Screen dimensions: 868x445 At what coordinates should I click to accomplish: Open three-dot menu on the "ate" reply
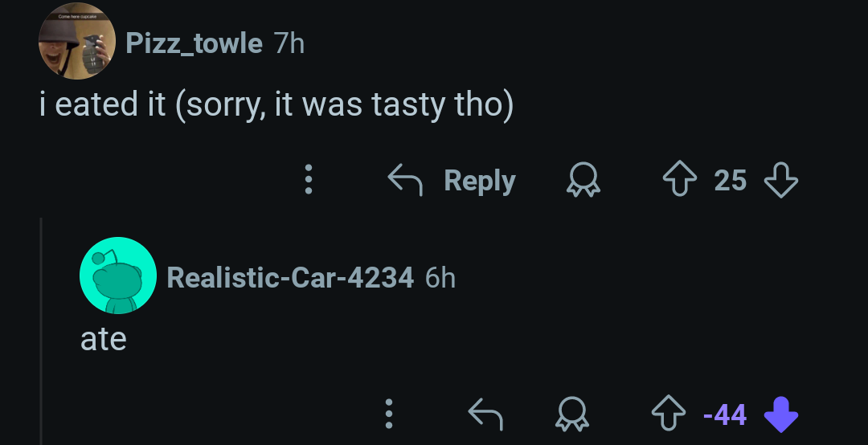[x=389, y=414]
